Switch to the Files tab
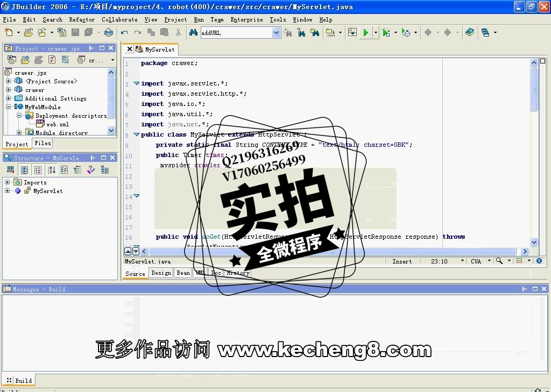This screenshot has width=551, height=392. pyautogui.click(x=43, y=144)
